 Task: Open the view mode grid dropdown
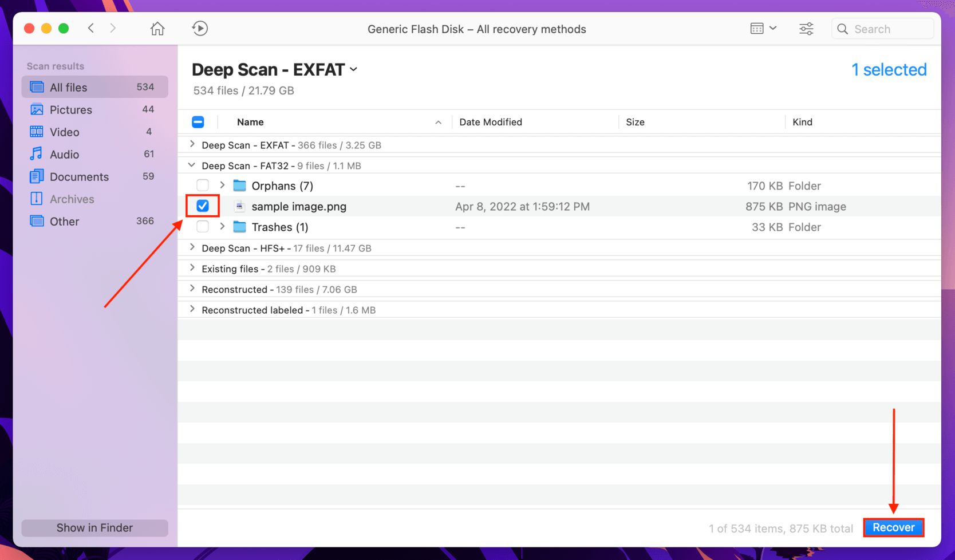click(763, 29)
